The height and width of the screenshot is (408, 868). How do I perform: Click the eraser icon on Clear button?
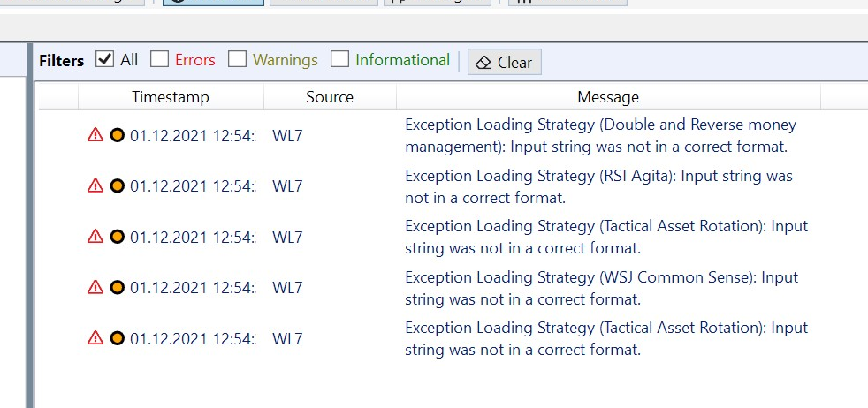483,63
